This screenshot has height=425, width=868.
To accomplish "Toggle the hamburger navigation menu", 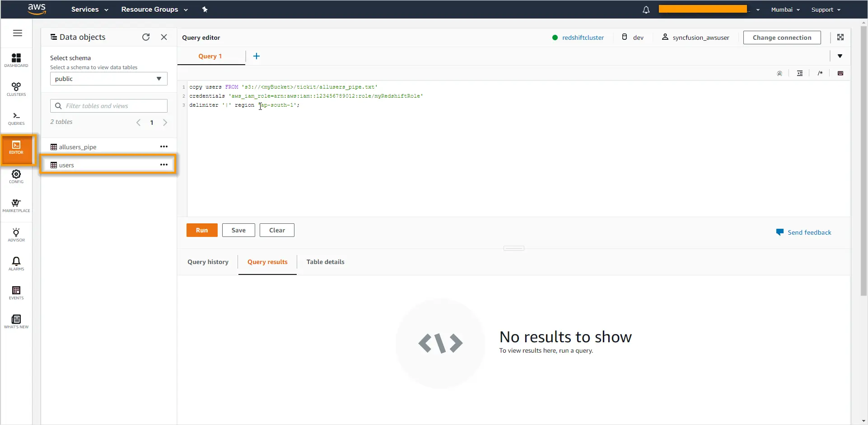I will (x=18, y=33).
